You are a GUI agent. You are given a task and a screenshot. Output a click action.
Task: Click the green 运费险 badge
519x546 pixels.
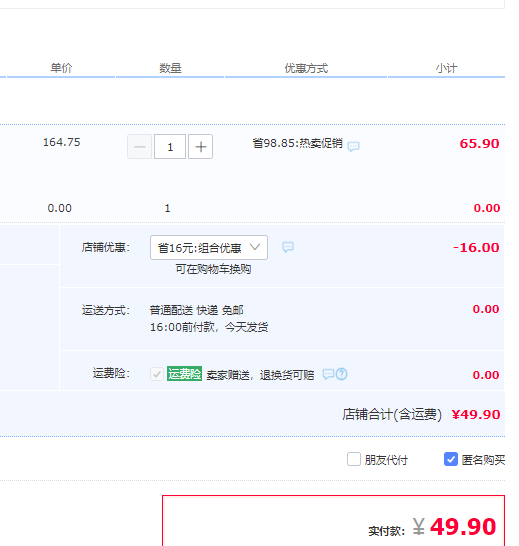[x=184, y=374]
